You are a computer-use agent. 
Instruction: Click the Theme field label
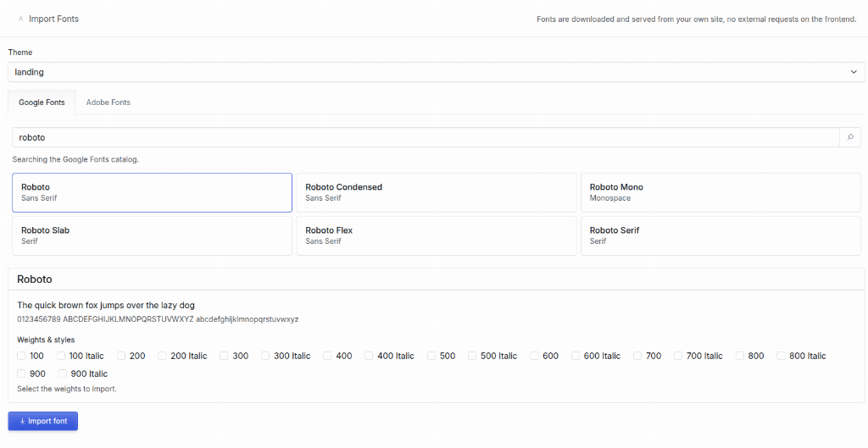(20, 52)
